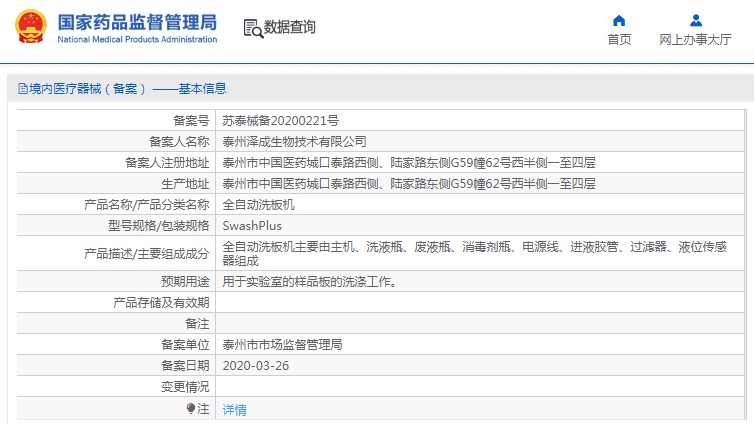Screen dimensions: 754x424
Task: Click the lightbulb icon beside 注
Action: click(x=191, y=409)
